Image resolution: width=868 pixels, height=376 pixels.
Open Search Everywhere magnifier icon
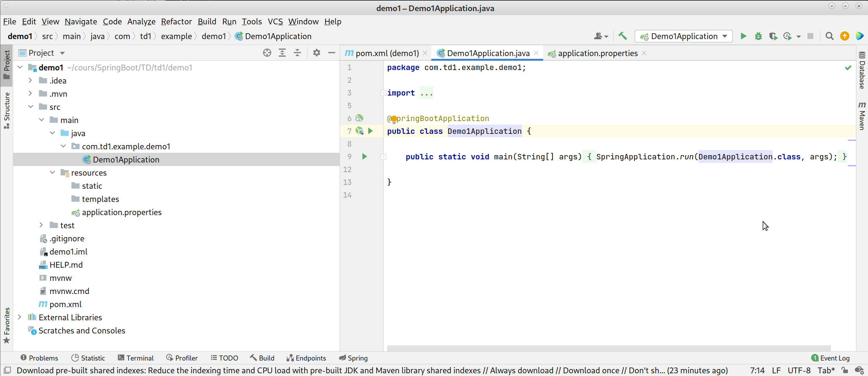(829, 36)
